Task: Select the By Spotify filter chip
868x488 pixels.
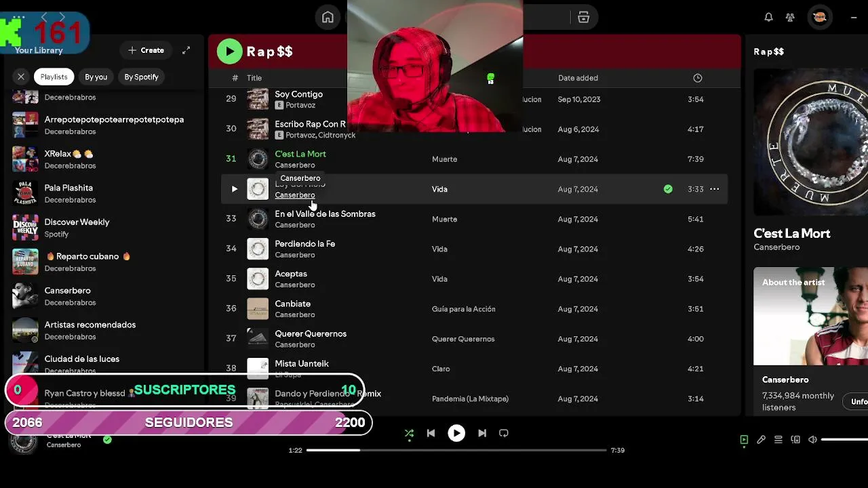Action: click(141, 77)
